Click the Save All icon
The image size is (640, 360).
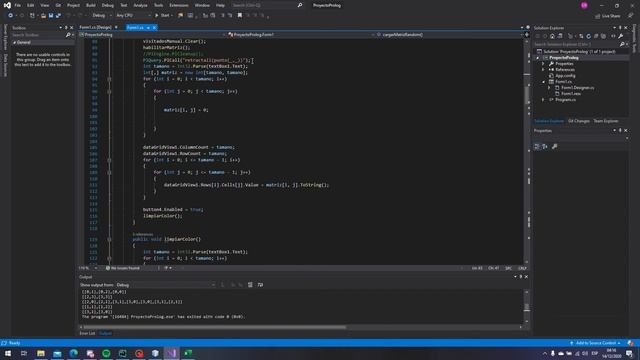(x=58, y=16)
